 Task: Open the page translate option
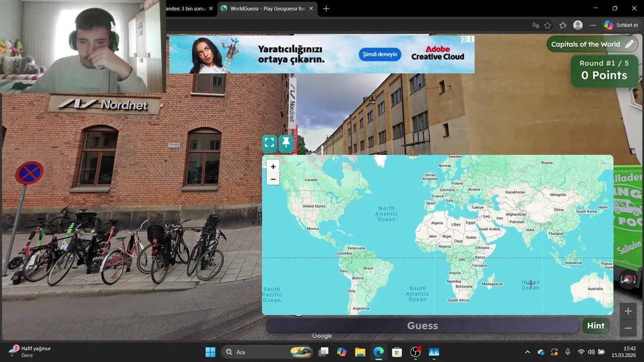click(535, 25)
